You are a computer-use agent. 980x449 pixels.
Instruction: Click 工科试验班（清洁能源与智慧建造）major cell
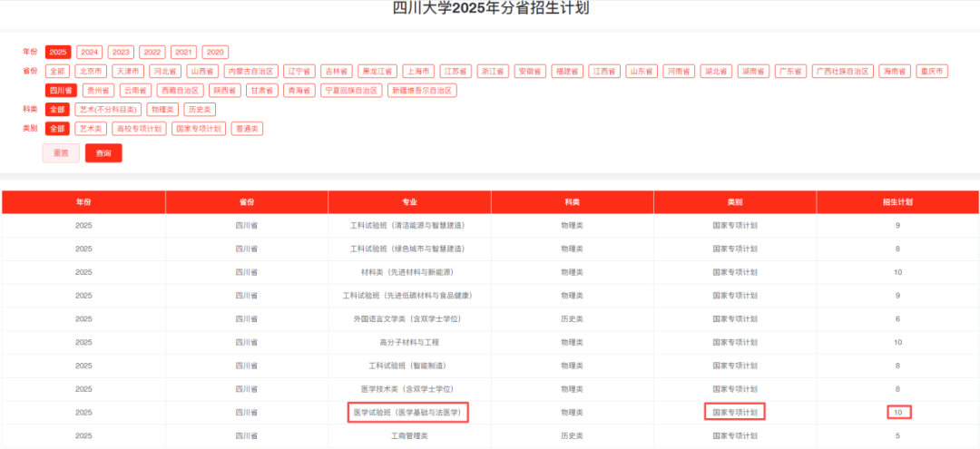pyautogui.click(x=408, y=226)
